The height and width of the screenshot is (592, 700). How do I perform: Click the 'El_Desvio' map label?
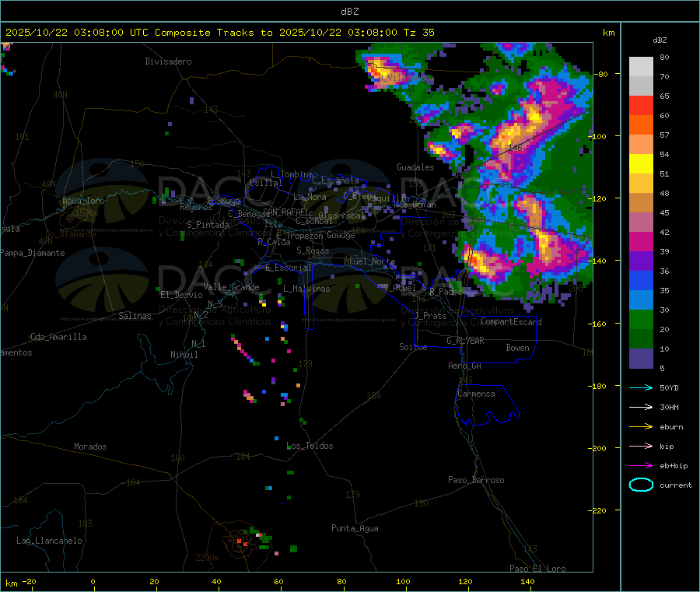click(x=181, y=295)
